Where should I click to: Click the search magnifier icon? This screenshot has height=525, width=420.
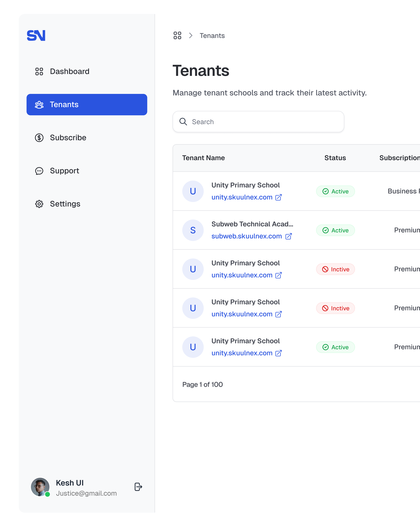point(183,122)
